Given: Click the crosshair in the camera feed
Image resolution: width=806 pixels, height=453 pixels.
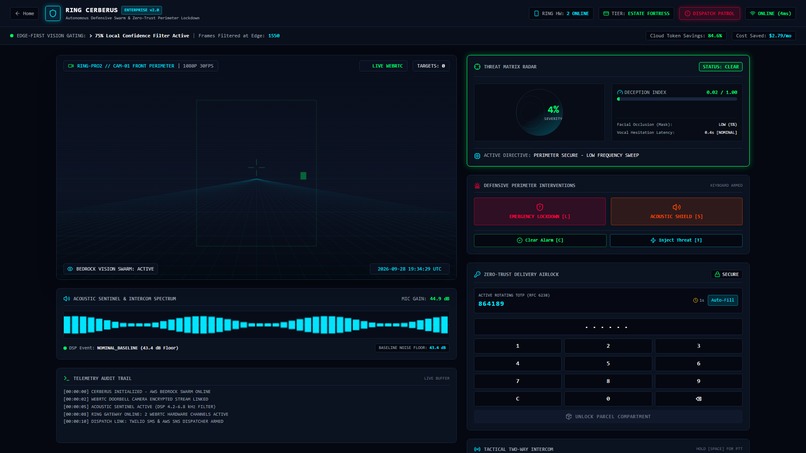Looking at the screenshot, I should [x=256, y=167].
